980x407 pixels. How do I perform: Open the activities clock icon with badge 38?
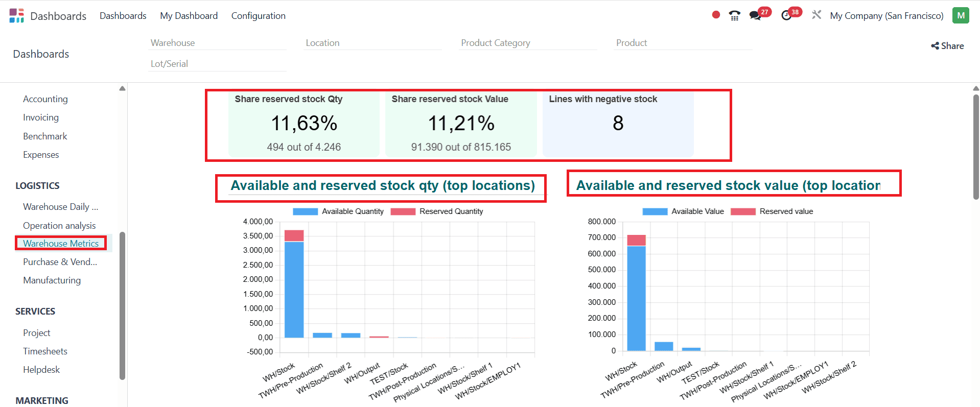(x=786, y=15)
